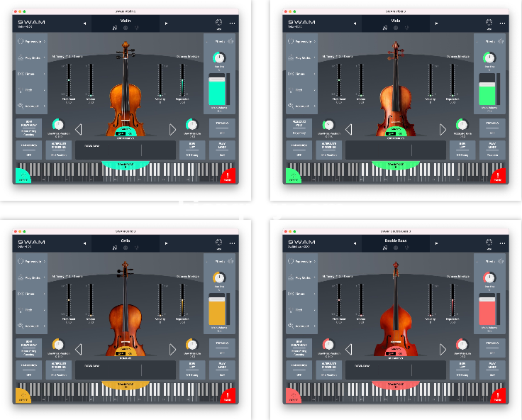Image resolution: width=522 pixels, height=420 pixels.
Task: Expand Timbre section in Violin window
Action: click(31, 74)
